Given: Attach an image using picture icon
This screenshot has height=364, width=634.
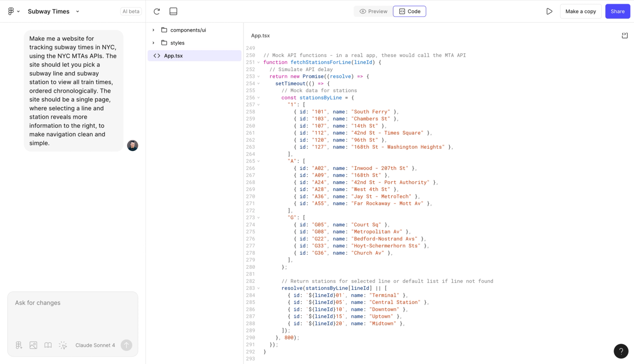Looking at the screenshot, I should (x=34, y=345).
